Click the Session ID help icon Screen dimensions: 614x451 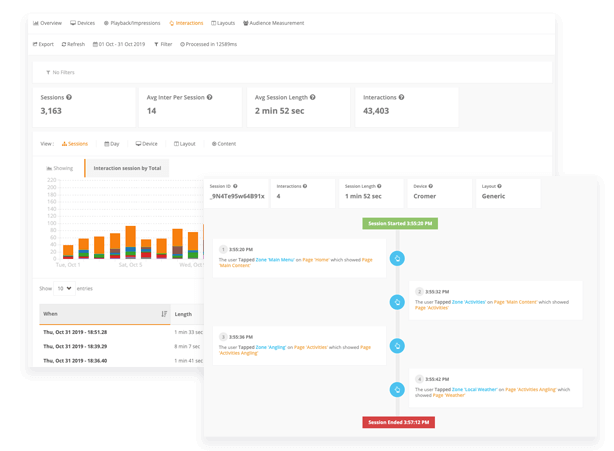click(235, 186)
